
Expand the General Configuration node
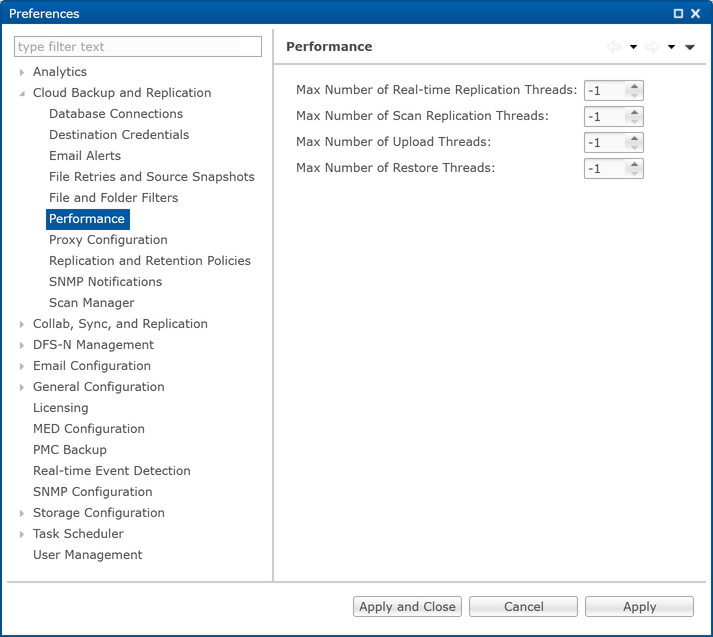[x=21, y=387]
